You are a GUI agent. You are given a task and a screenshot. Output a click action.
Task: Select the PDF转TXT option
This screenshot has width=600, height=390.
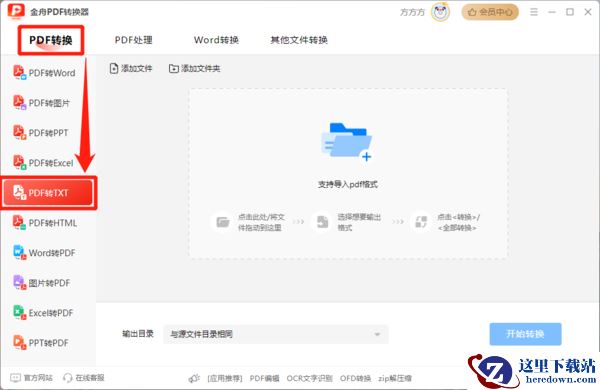[48, 193]
